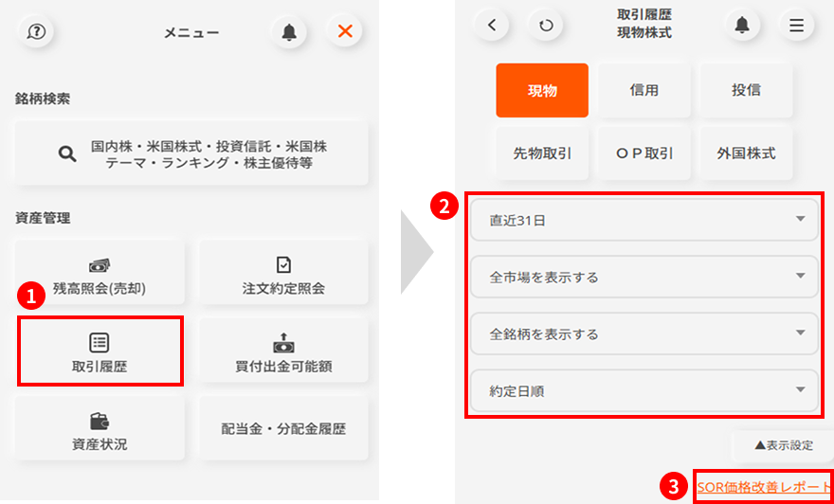Switch to the 外国株式 tab
The height and width of the screenshot is (504, 834).
746,153
